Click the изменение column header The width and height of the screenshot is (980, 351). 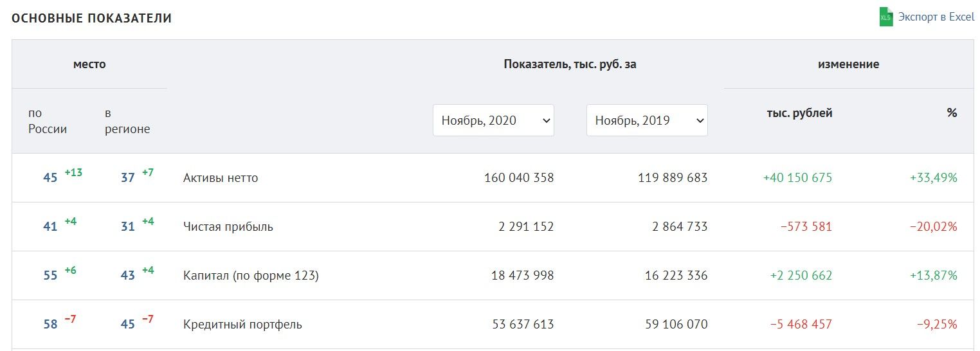[849, 64]
